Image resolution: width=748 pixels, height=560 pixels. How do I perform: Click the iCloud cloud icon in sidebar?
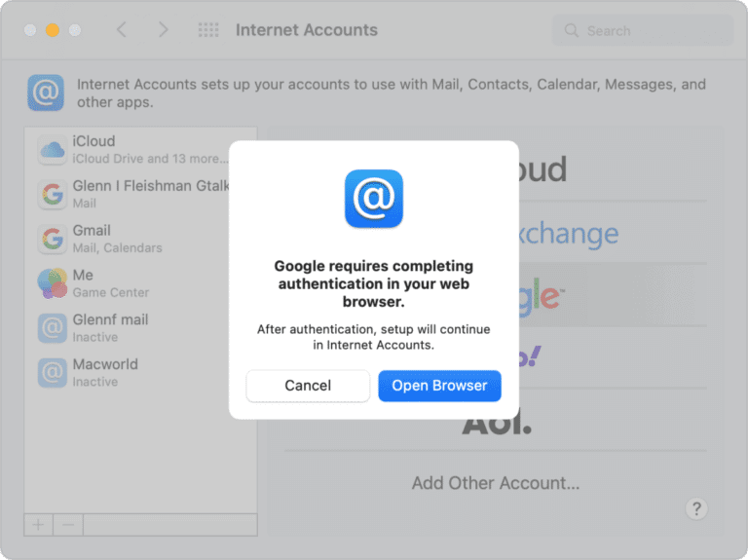pos(52,149)
